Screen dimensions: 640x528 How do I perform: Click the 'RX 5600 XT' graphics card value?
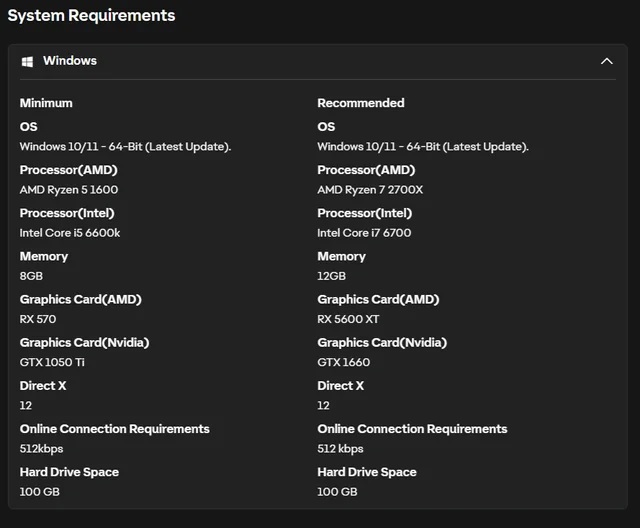click(348, 319)
